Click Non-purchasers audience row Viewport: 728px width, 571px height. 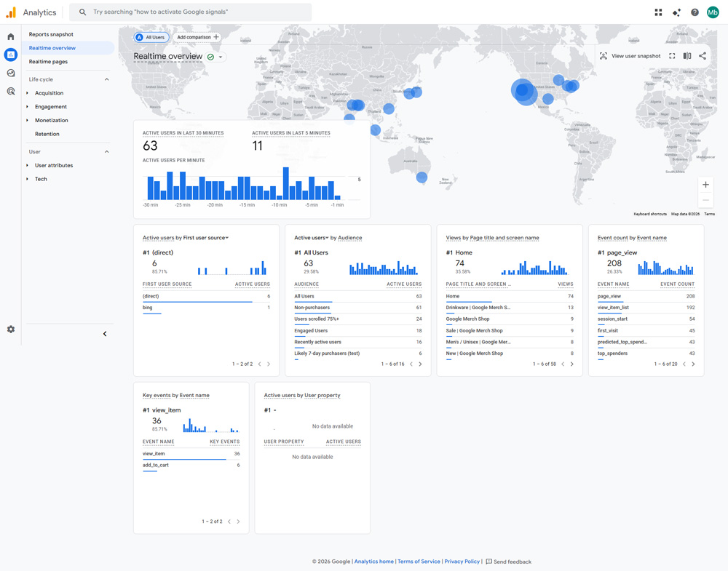click(x=358, y=308)
